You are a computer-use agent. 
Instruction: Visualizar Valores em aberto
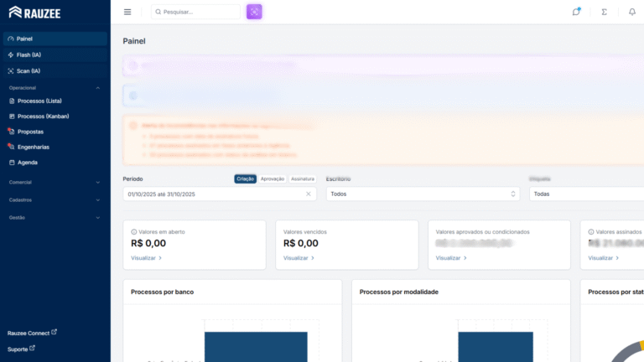(x=146, y=258)
